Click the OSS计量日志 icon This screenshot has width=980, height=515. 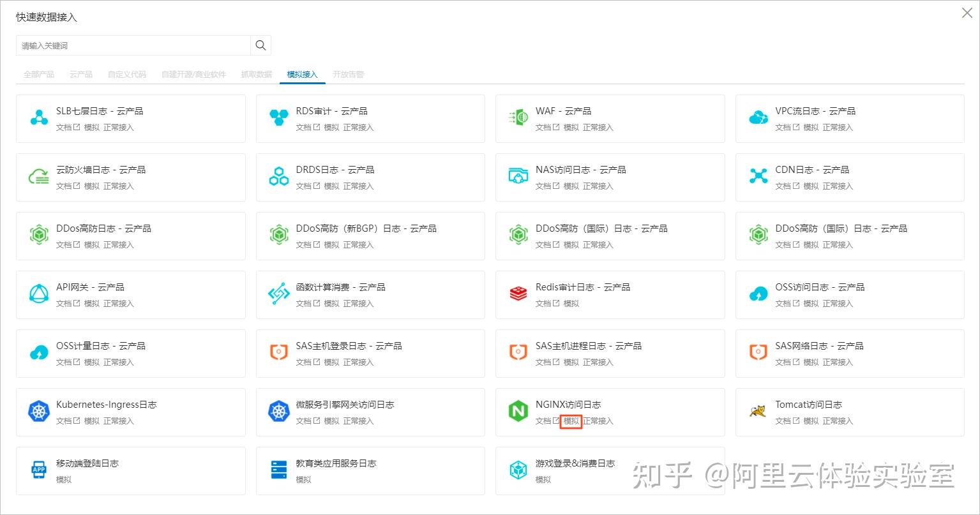(39, 353)
